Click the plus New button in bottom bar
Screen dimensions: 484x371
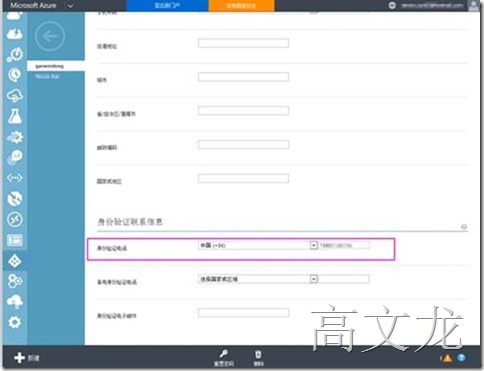[27, 358]
